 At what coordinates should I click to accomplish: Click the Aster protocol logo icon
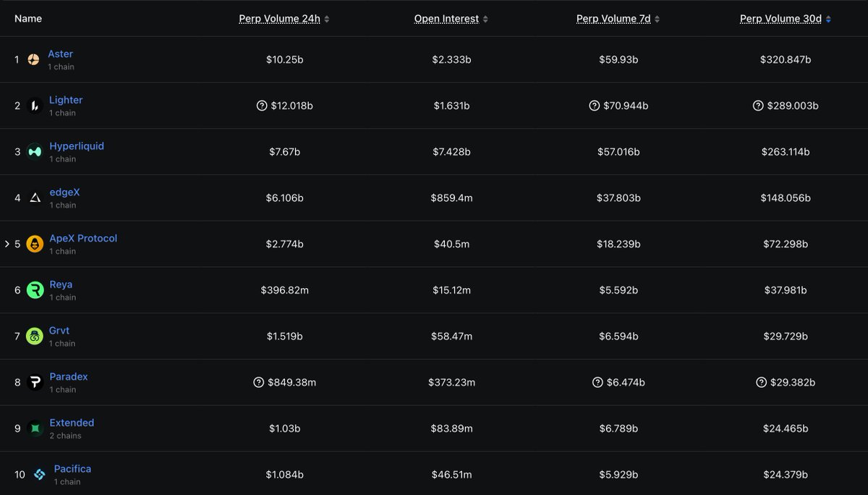click(x=33, y=59)
